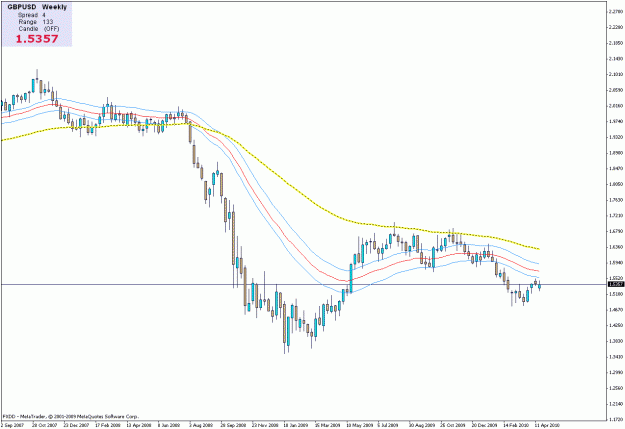This screenshot has width=625, height=429.
Task: Click the 23 Dec 2007 date label
Action: pos(76,425)
